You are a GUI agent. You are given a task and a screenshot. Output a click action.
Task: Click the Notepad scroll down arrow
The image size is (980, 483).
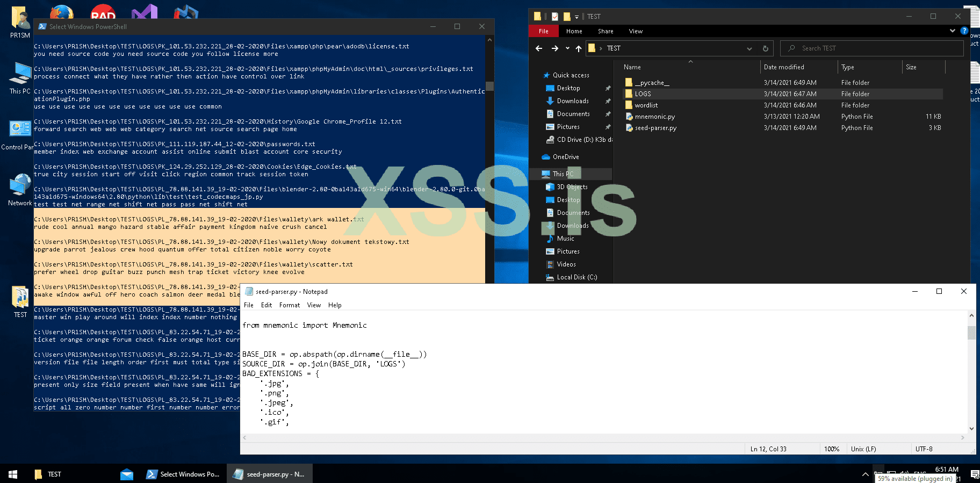(971, 429)
